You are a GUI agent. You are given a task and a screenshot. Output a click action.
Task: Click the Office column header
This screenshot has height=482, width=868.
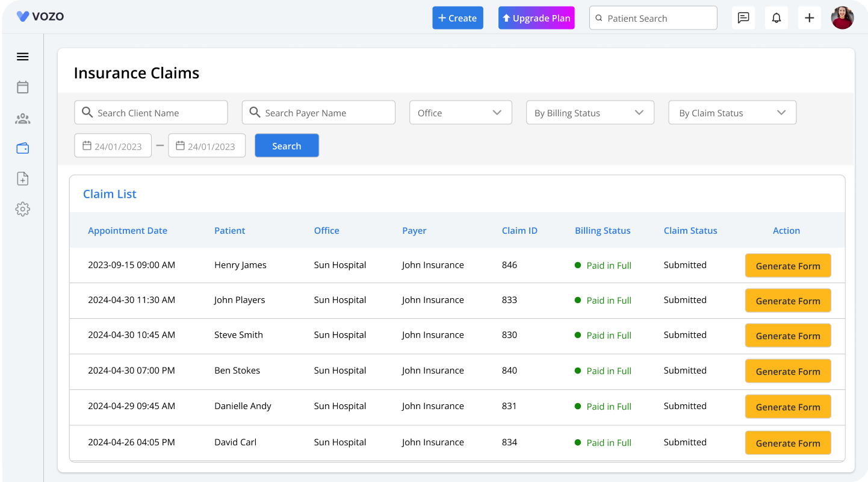(x=327, y=231)
